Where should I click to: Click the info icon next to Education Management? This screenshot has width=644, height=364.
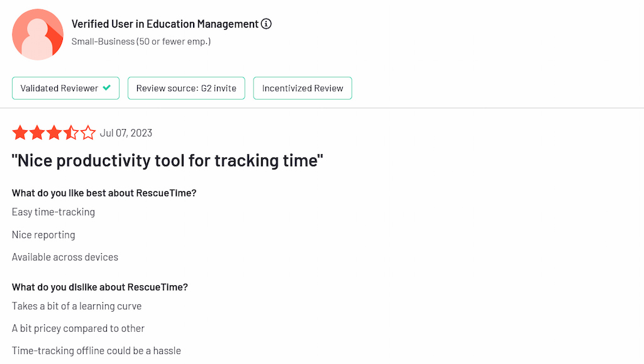pyautogui.click(x=266, y=23)
